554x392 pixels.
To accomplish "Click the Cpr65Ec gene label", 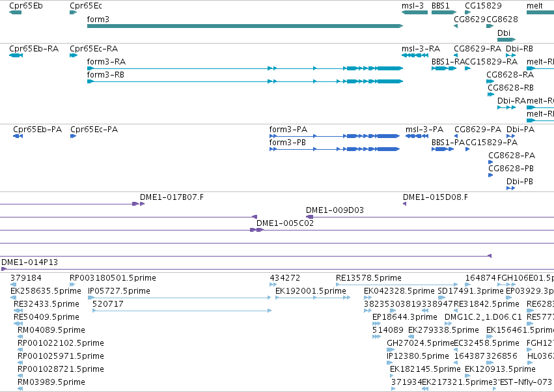I will click(x=86, y=6).
